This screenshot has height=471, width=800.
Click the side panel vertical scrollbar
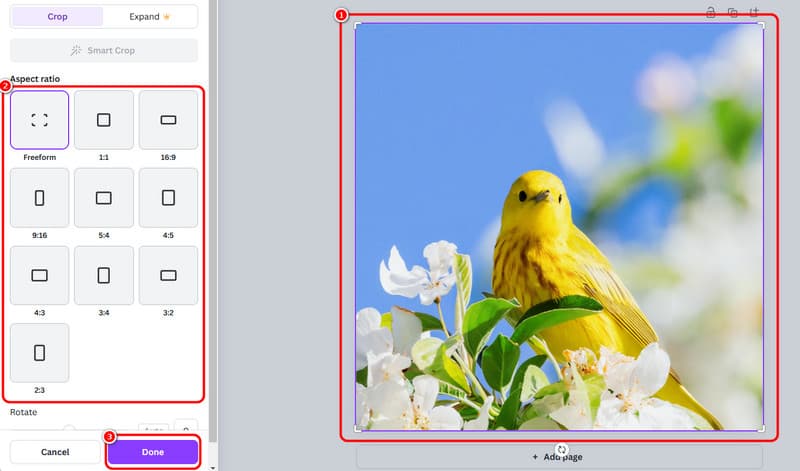coord(213,219)
